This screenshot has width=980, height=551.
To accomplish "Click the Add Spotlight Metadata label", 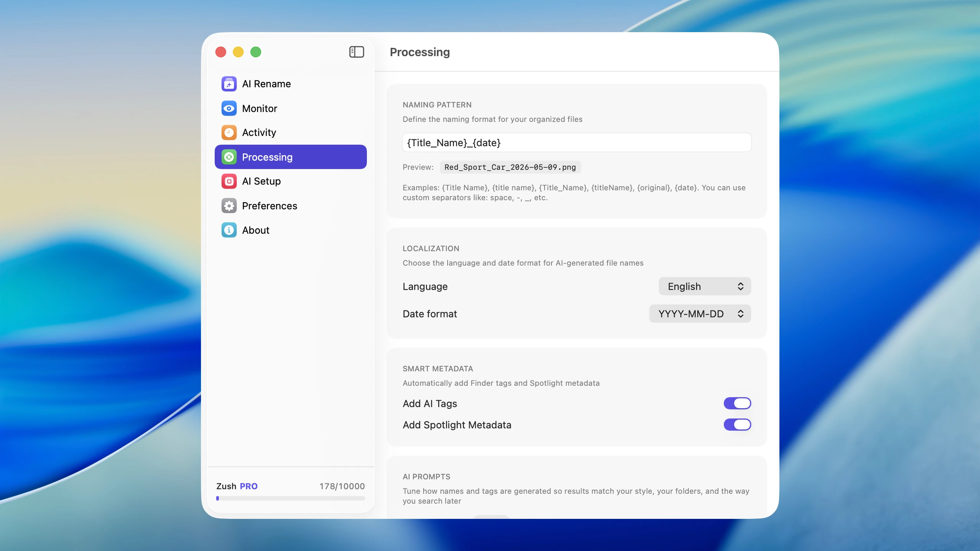I will 457,425.
